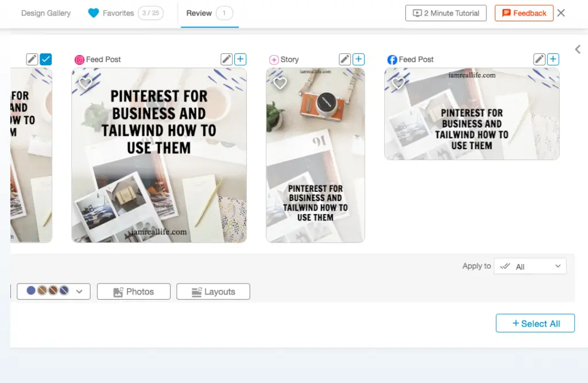Add the Instagram Feed Post to selection

(x=241, y=59)
